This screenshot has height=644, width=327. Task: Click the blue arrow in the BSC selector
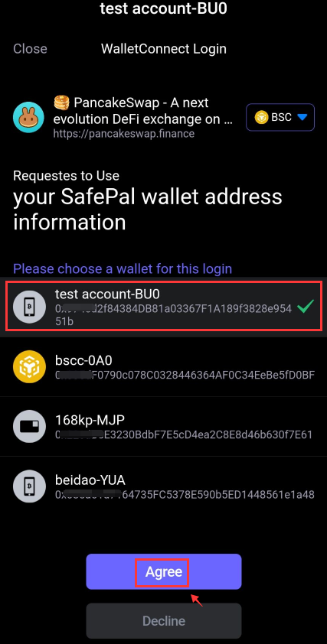tap(302, 118)
